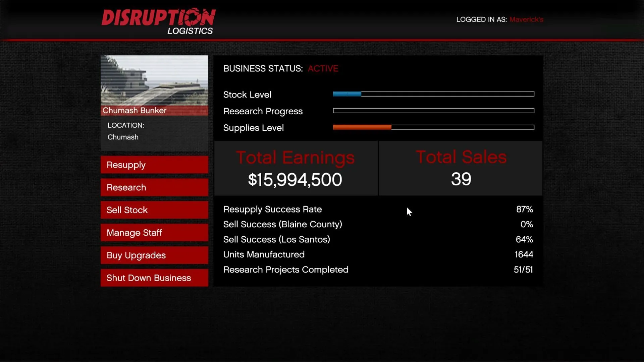Expand Resupply Success Rate details
The height and width of the screenshot is (362, 644).
(272, 209)
